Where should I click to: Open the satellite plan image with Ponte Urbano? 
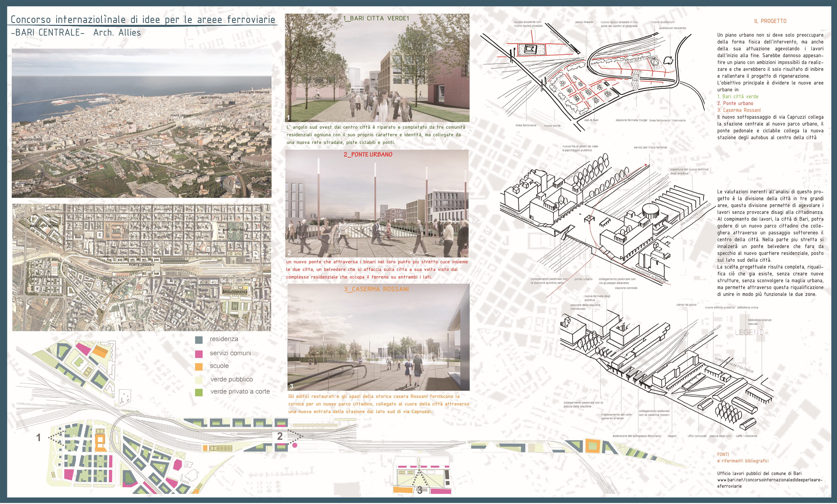(x=141, y=267)
